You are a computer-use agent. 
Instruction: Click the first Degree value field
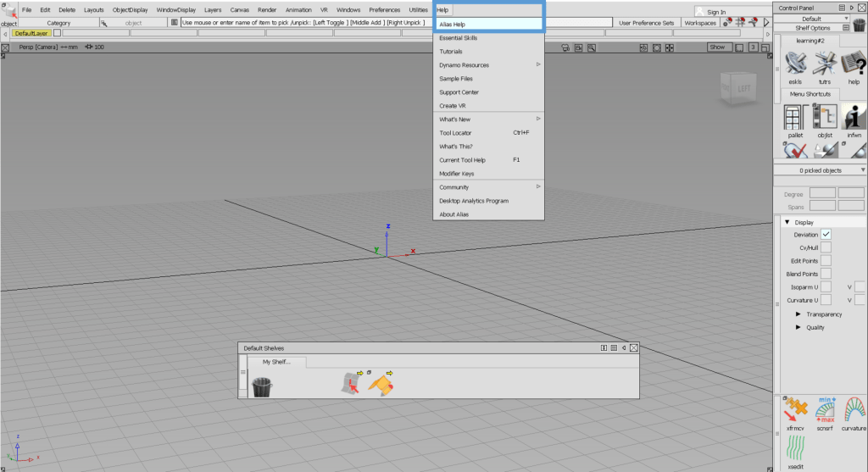[822, 193]
